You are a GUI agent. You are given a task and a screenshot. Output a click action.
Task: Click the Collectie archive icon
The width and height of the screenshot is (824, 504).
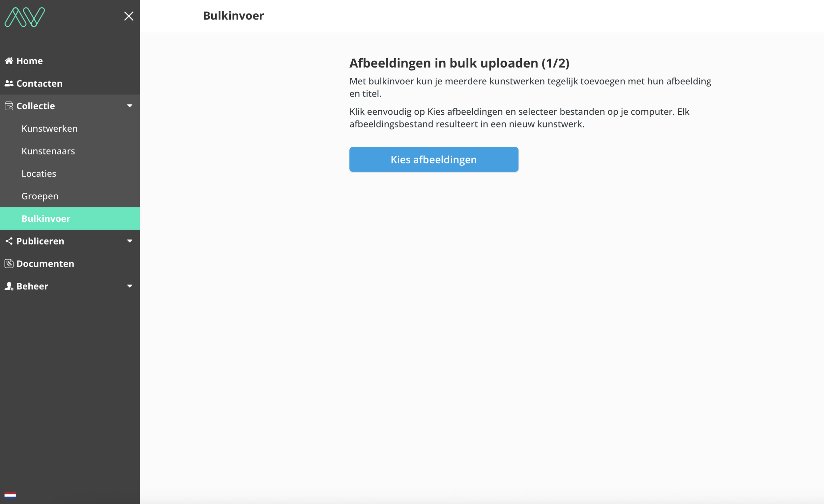click(9, 106)
